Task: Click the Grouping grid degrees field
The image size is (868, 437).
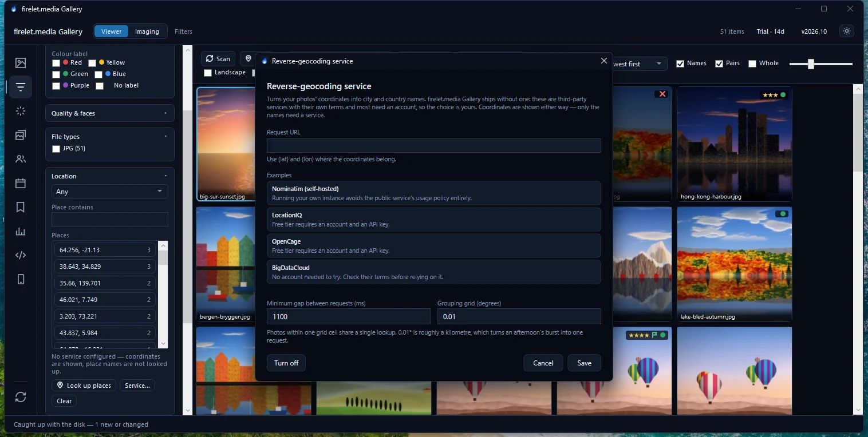Action: [x=519, y=316]
